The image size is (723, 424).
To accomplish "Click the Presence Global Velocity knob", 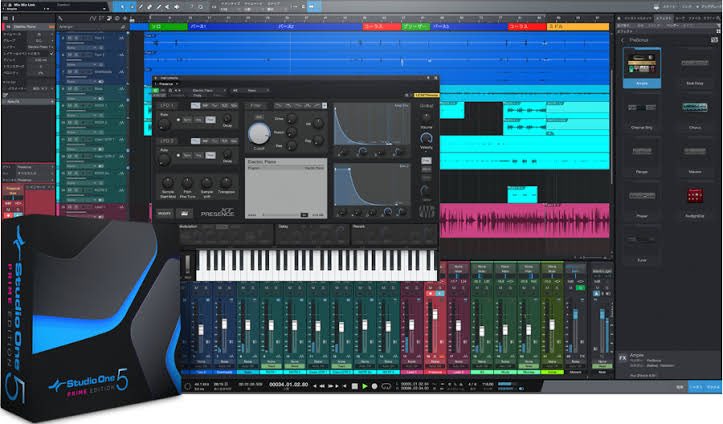I will pos(427,138).
